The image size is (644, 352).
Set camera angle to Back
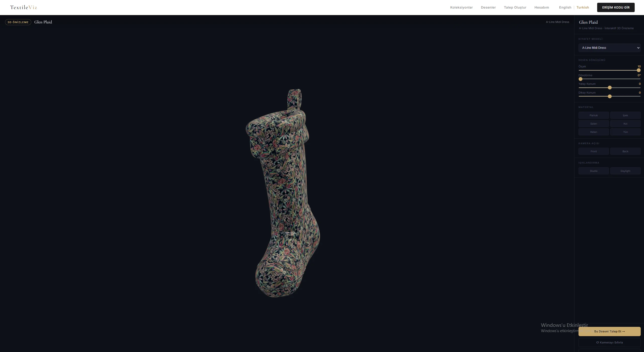point(625,151)
